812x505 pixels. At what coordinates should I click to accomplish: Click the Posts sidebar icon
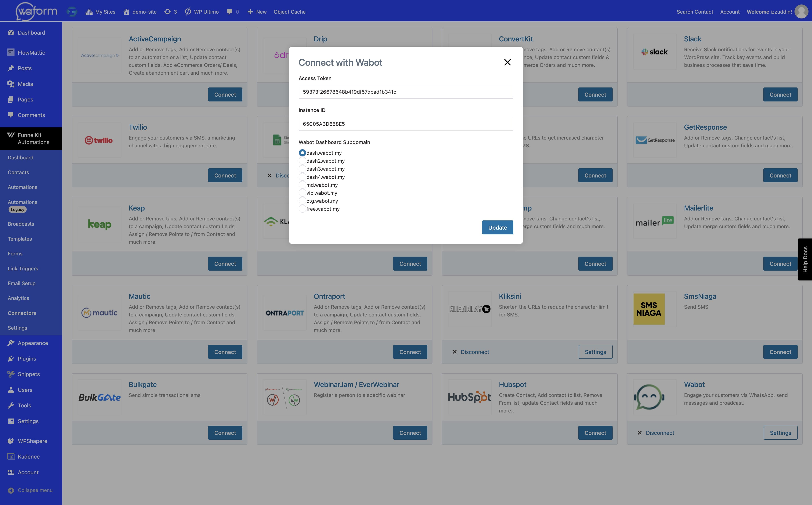(11, 68)
